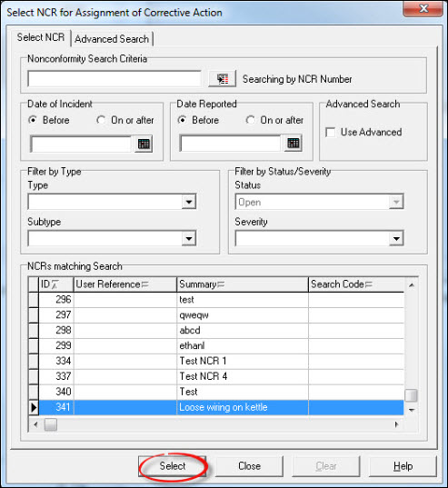448x488 pixels.
Task: Click the Help button
Action: click(403, 466)
